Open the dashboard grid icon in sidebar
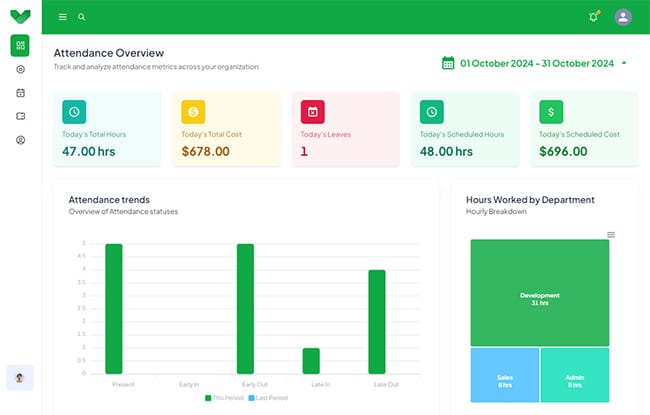The width and height of the screenshot is (650, 415). click(x=20, y=45)
